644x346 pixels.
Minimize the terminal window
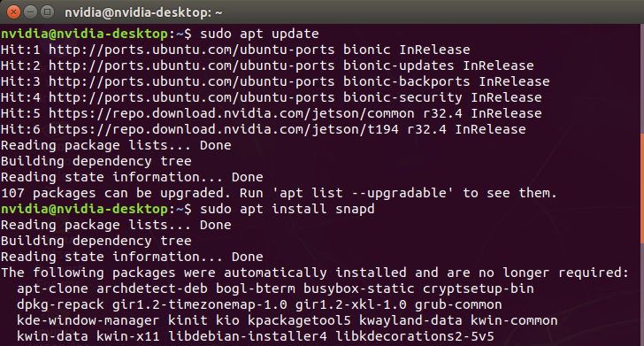(x=30, y=12)
